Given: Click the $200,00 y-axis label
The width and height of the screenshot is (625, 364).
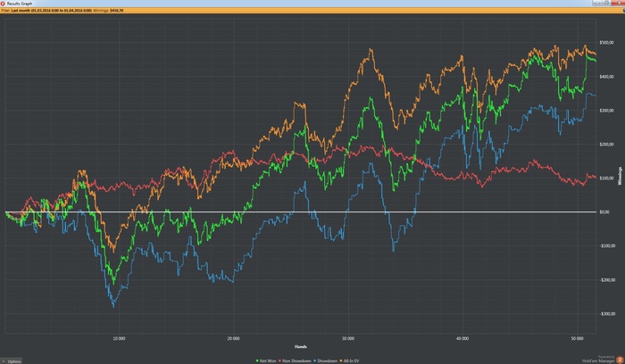Looking at the screenshot, I should pos(606,145).
